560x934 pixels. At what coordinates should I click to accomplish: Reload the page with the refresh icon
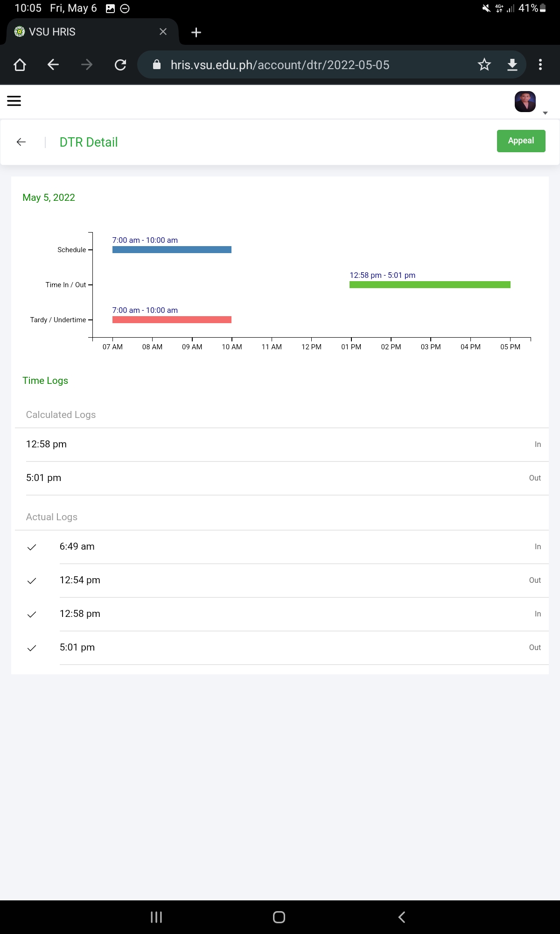tap(120, 65)
